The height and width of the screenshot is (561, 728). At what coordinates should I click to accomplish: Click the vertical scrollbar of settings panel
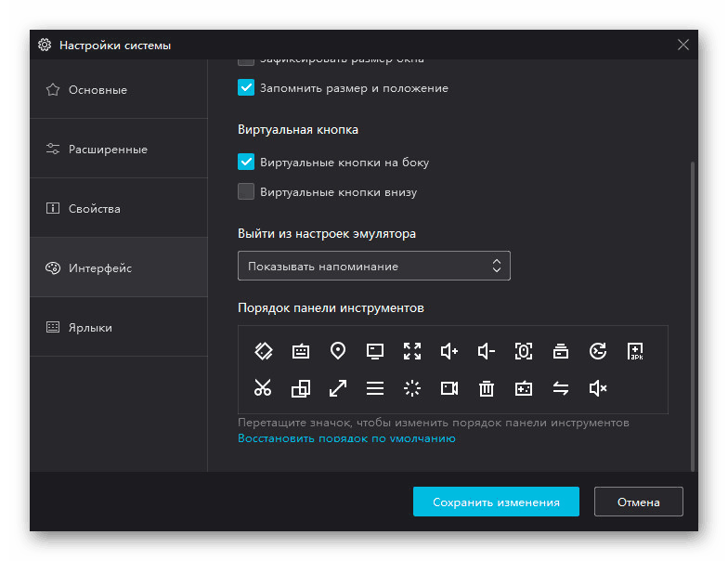tap(693, 316)
